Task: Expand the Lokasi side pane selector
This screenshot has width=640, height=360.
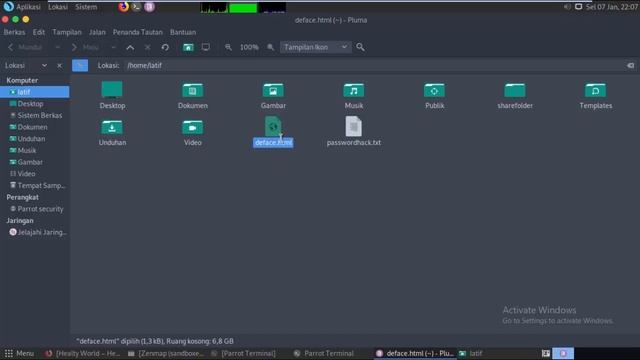Action: pos(44,65)
